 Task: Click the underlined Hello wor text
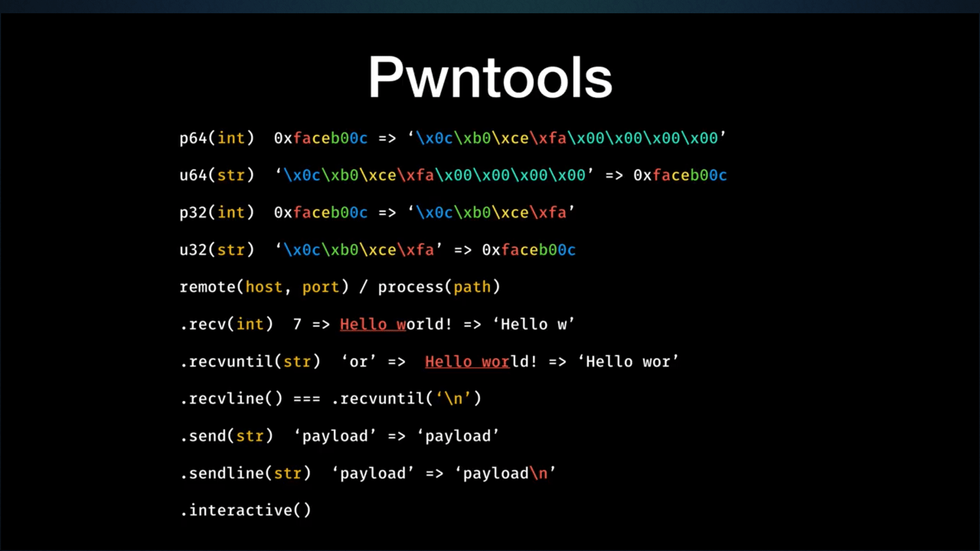[466, 361]
